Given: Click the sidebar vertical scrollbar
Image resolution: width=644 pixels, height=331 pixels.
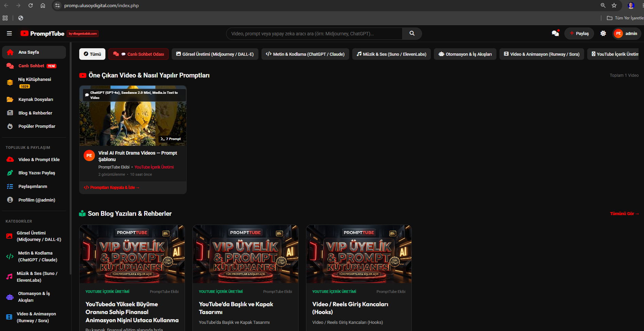Looking at the screenshot, I should pyautogui.click(x=71, y=158).
